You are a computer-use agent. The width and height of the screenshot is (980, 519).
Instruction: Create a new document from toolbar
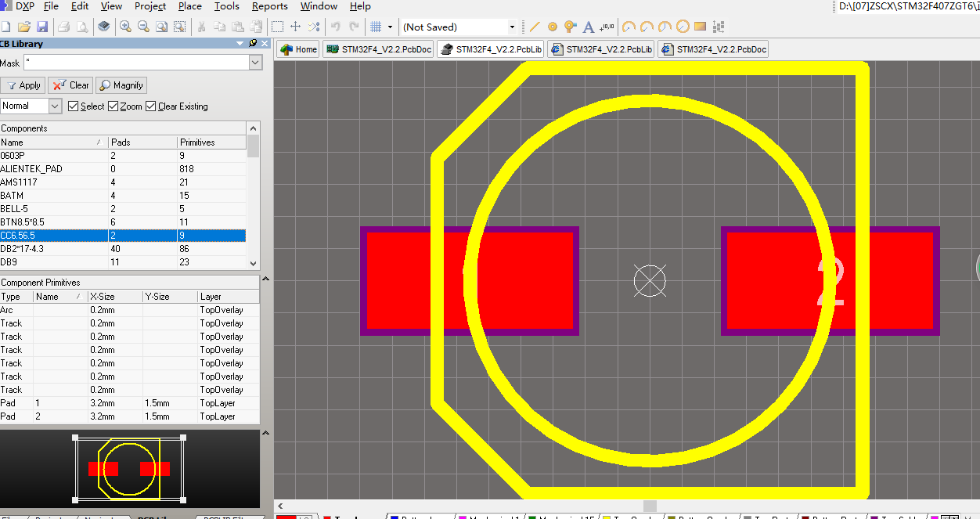tap(7, 27)
